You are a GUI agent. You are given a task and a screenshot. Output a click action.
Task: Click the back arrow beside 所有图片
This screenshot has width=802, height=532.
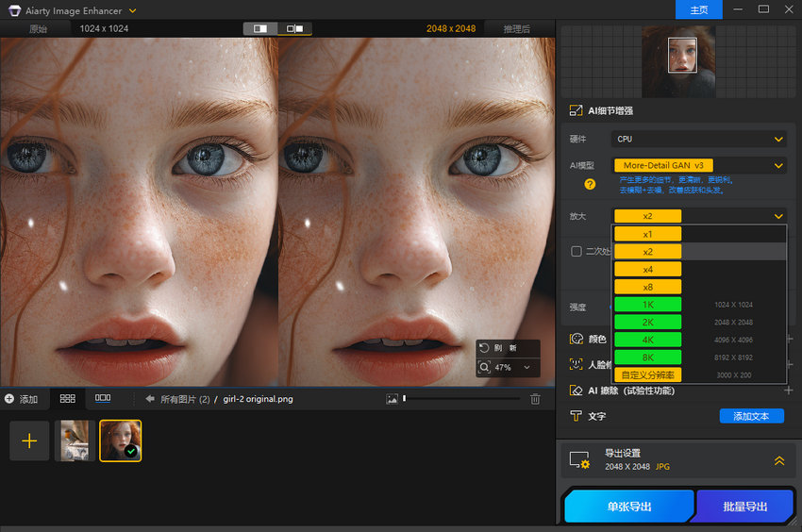150,398
